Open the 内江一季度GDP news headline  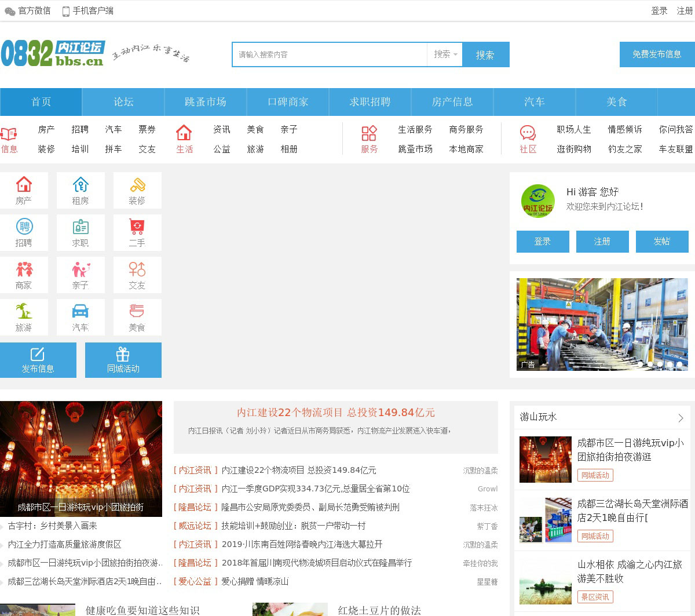pos(316,489)
